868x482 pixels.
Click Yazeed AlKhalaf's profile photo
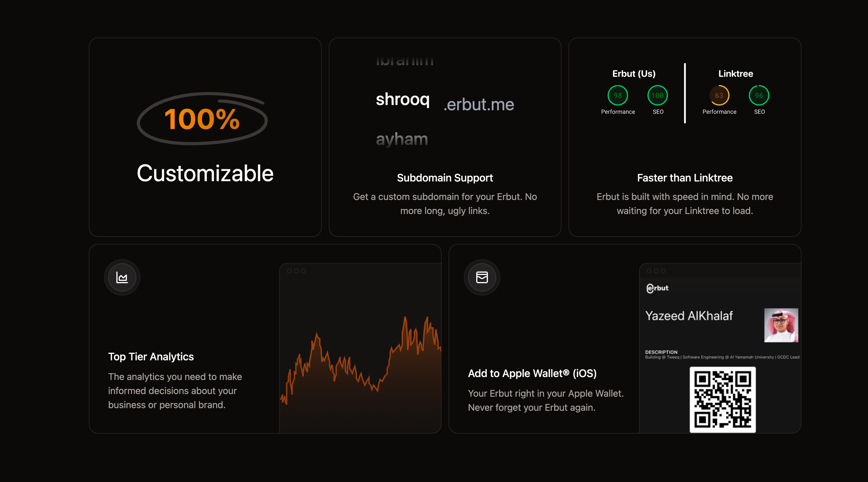point(781,325)
